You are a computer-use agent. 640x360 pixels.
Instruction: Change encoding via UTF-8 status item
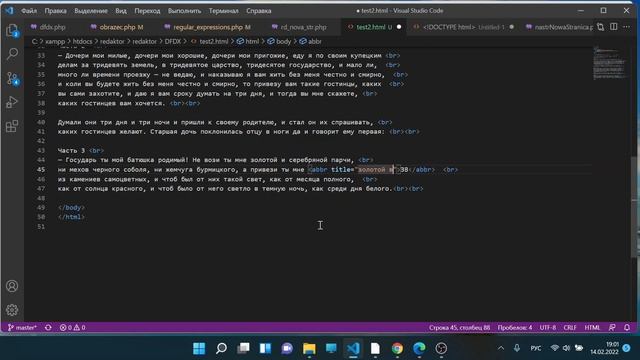pyautogui.click(x=548, y=327)
